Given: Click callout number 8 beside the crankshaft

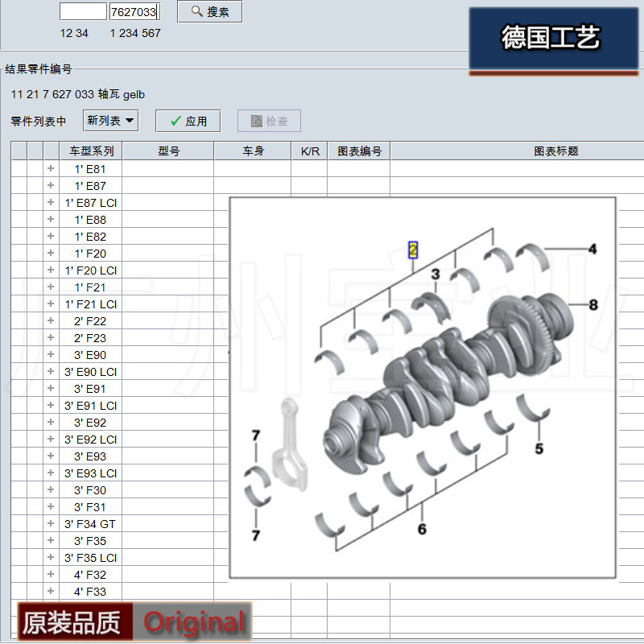Looking at the screenshot, I should (x=593, y=304).
